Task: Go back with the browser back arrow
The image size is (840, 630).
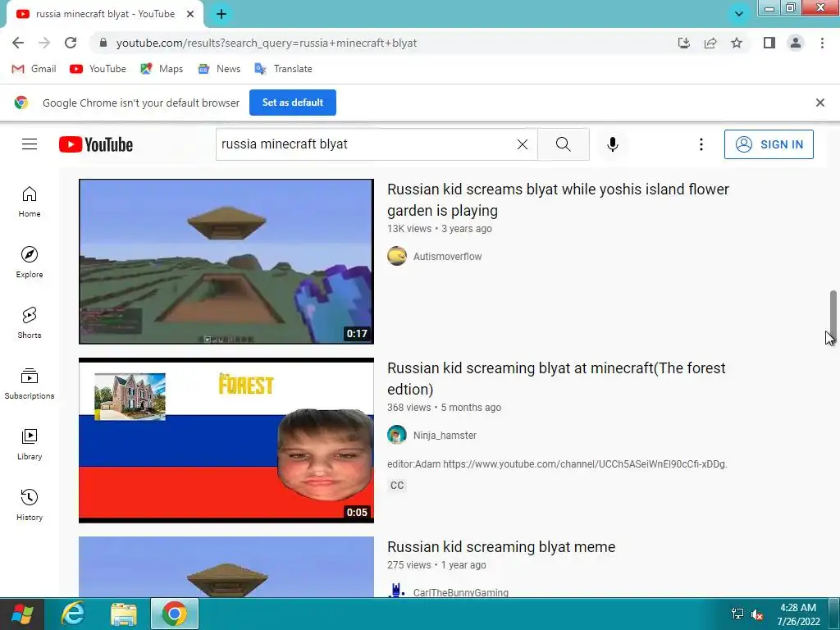Action: [x=18, y=43]
